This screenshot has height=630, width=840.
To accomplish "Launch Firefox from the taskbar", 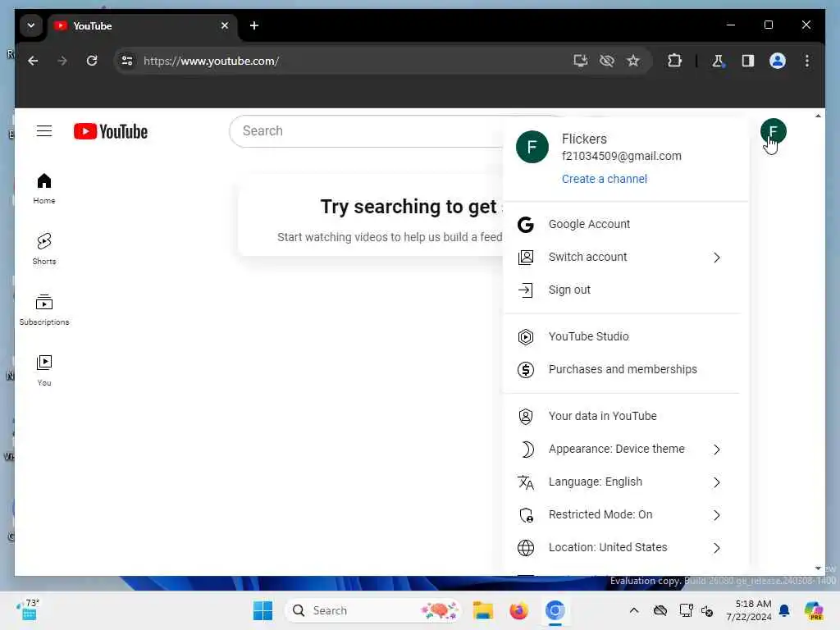I will pyautogui.click(x=518, y=610).
